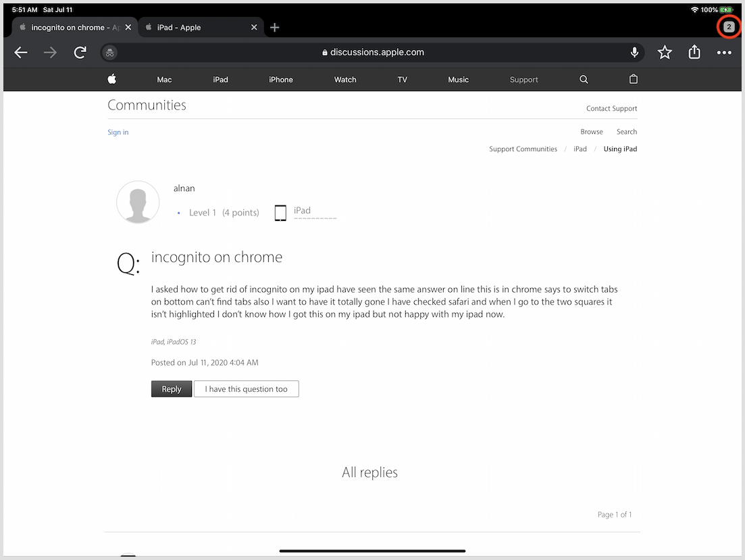Activate voice search microphone
745x560 pixels.
coord(634,52)
